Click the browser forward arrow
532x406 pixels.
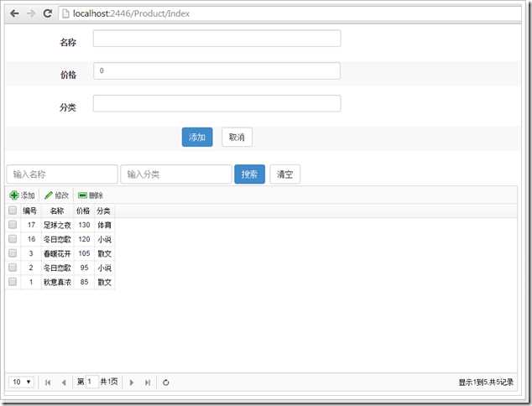pyautogui.click(x=31, y=13)
